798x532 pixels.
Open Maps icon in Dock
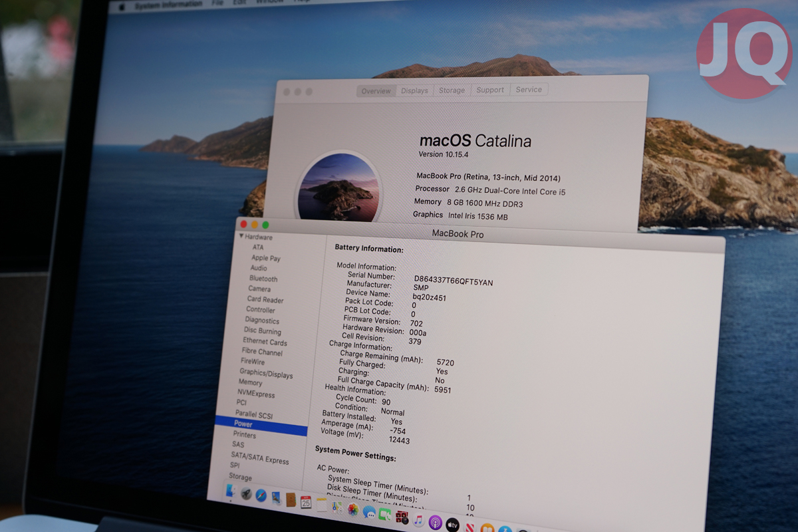(x=338, y=507)
